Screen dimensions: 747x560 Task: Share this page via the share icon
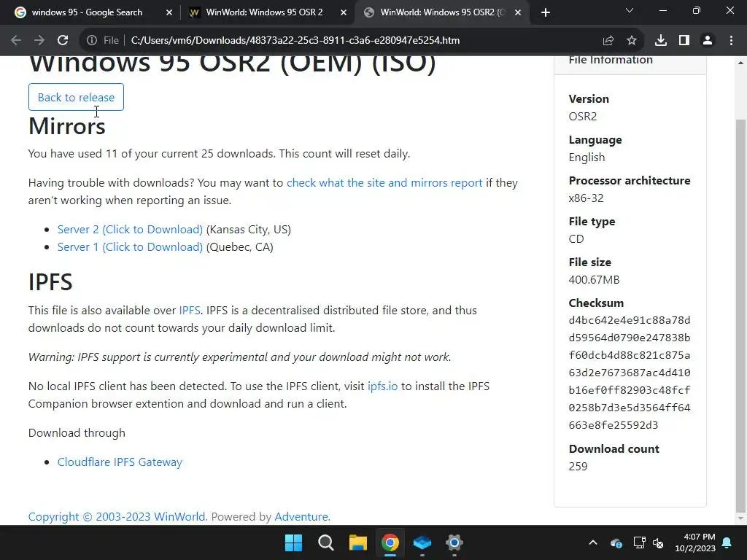[x=608, y=41]
